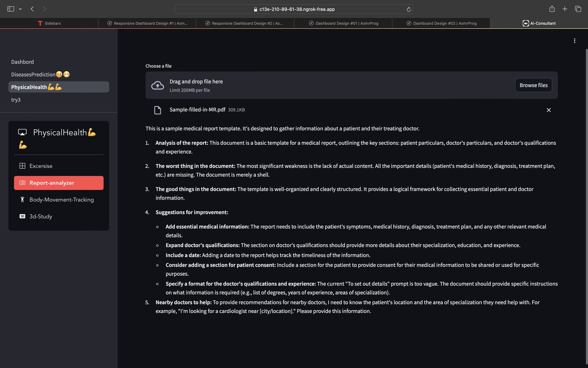Click the Browse files button
Image resolution: width=588 pixels, height=368 pixels.
coord(533,85)
